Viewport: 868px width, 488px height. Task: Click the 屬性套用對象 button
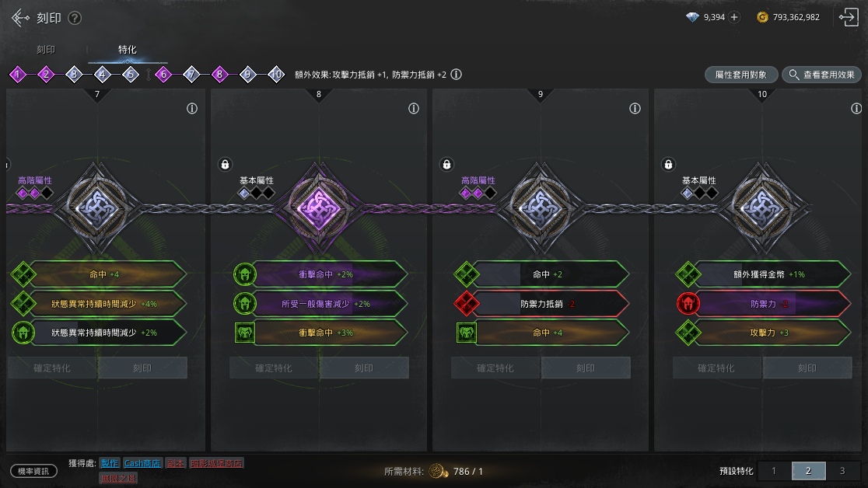click(741, 75)
